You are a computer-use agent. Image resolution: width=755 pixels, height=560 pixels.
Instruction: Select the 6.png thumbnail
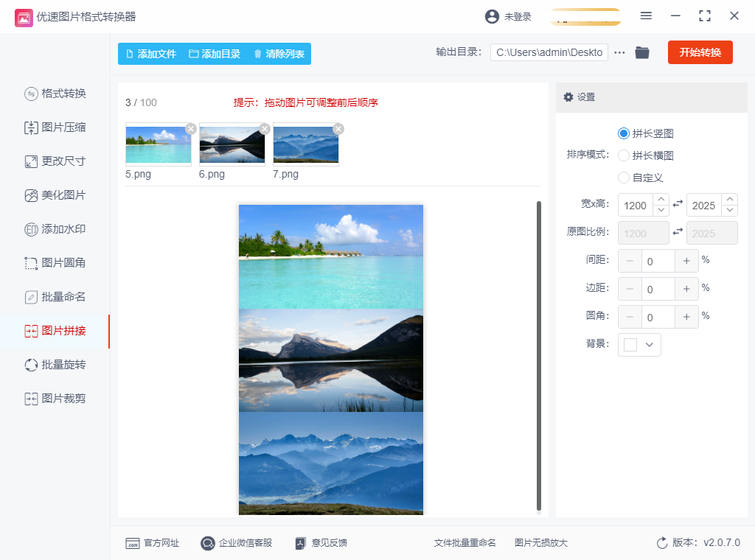tap(232, 145)
